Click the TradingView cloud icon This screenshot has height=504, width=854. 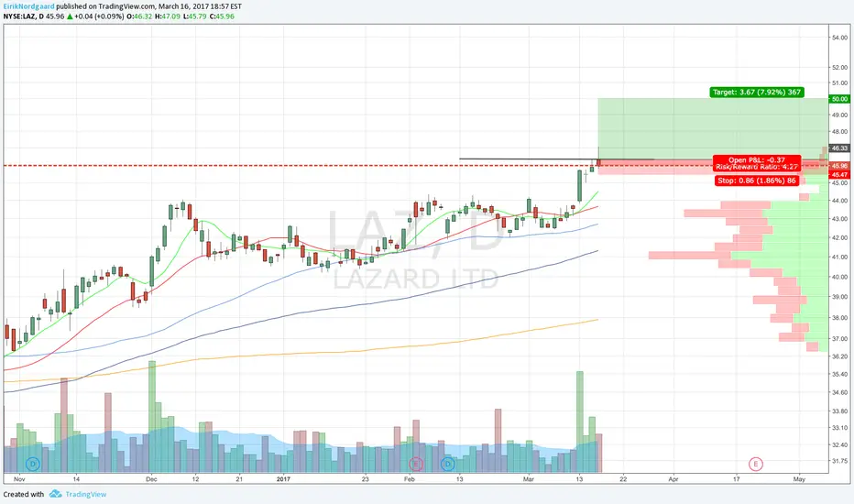coord(56,494)
